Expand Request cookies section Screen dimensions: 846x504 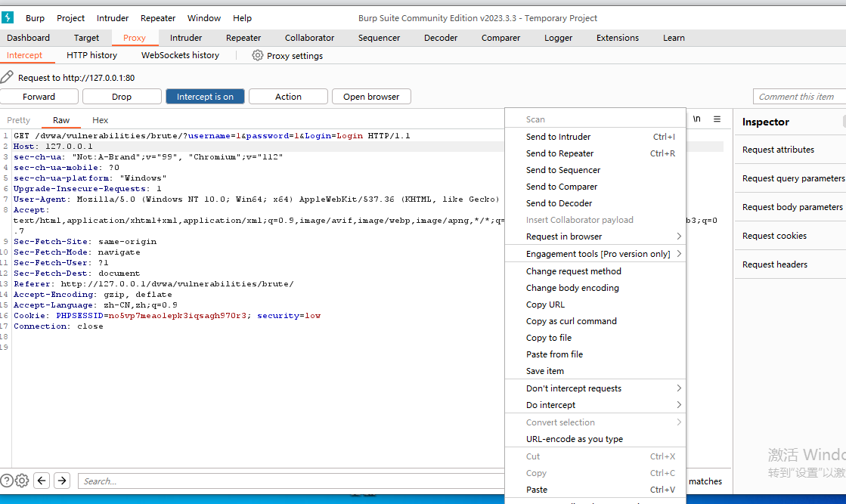pos(790,236)
